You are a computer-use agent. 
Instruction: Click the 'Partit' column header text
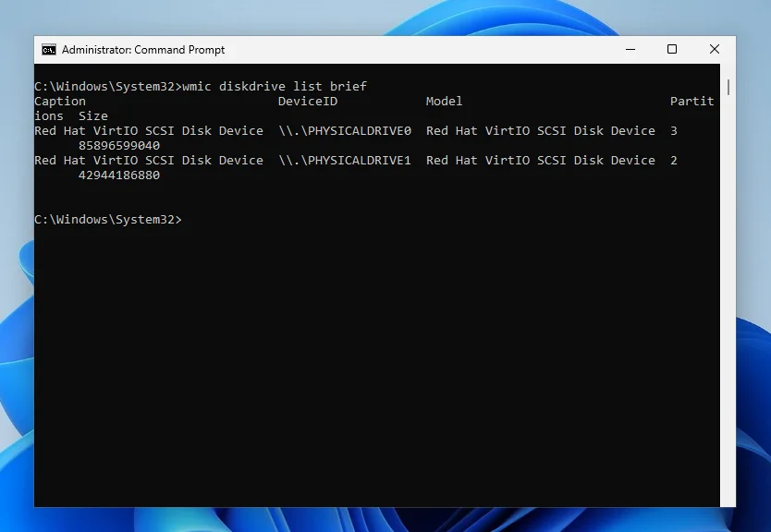(x=691, y=102)
